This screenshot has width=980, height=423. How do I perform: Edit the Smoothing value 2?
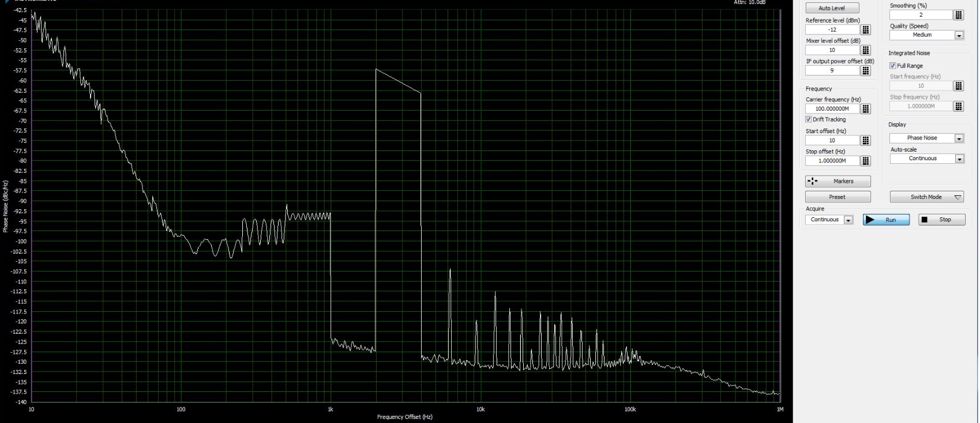(x=921, y=15)
